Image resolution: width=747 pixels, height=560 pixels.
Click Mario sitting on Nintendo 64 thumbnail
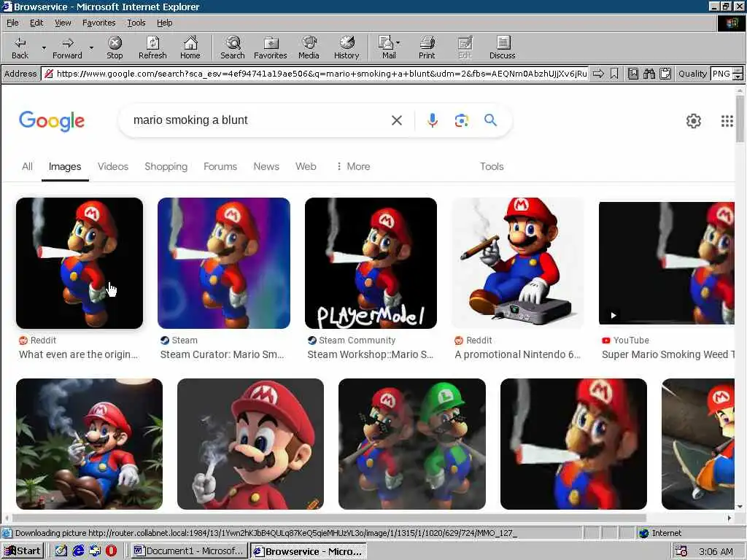pyautogui.click(x=518, y=262)
